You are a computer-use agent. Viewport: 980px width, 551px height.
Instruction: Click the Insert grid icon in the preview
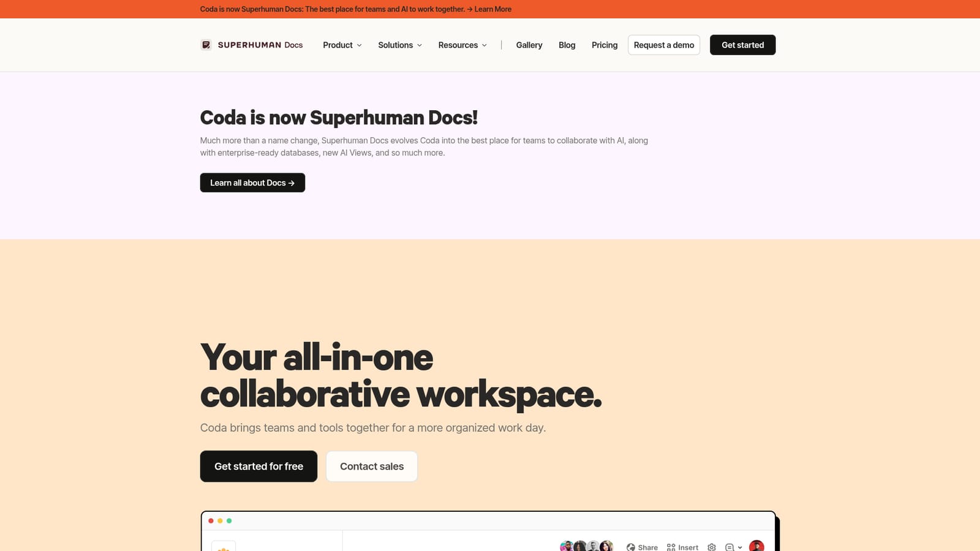click(671, 547)
